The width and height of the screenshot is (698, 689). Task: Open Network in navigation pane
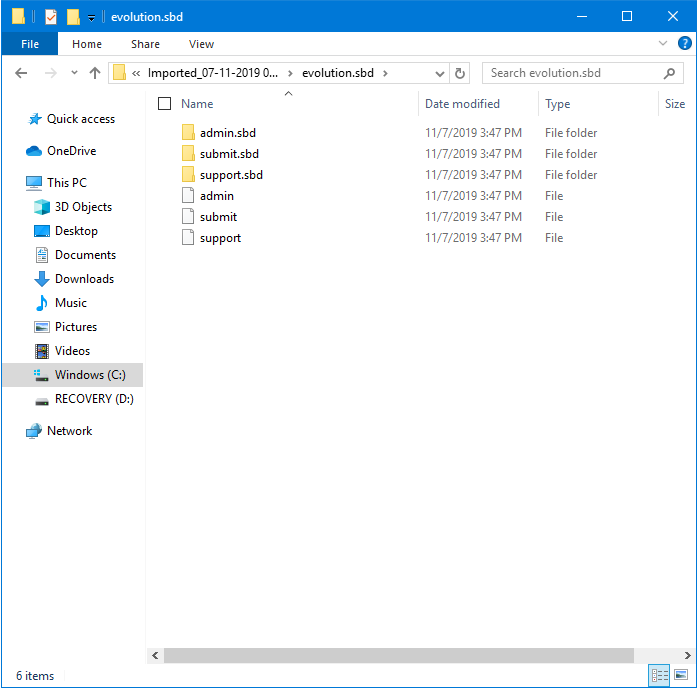tap(69, 431)
